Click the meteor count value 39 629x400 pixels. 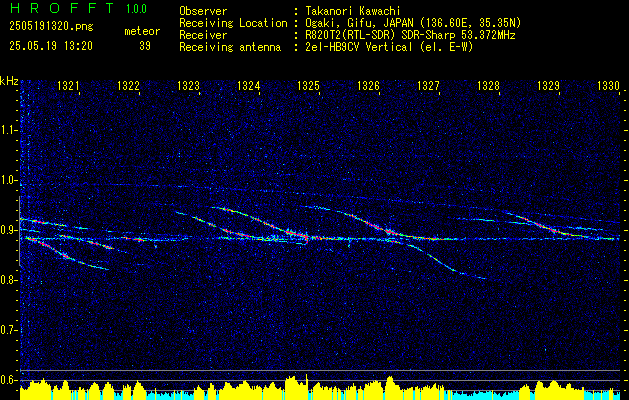coord(145,46)
